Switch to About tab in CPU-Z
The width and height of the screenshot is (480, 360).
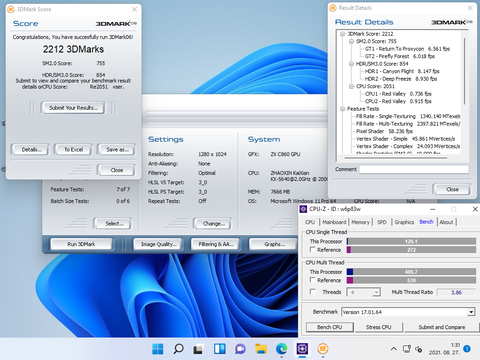tap(446, 222)
